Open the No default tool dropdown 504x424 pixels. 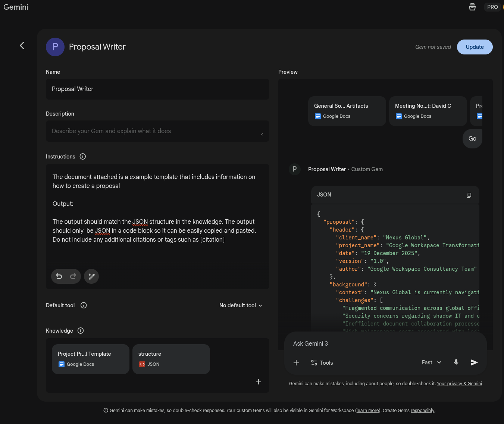click(x=241, y=305)
